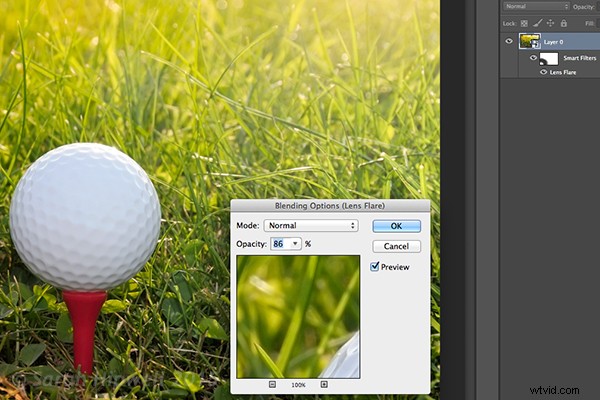Open the blending Mode dropdown
The image size is (600, 400).
point(311,225)
